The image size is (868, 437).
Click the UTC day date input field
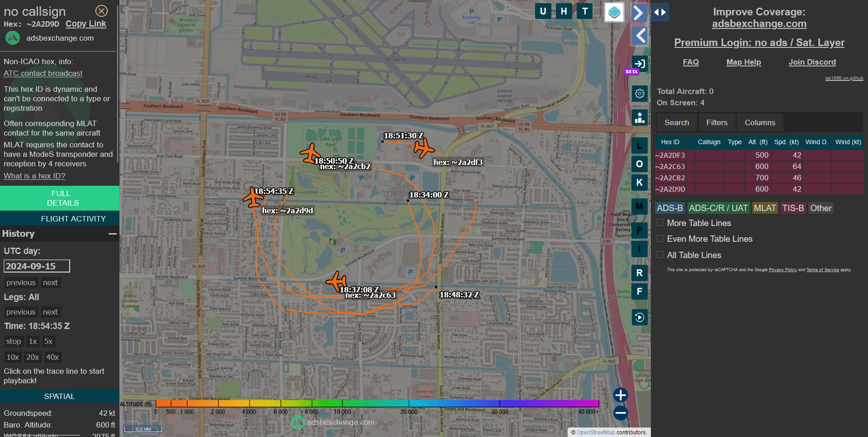click(x=37, y=266)
